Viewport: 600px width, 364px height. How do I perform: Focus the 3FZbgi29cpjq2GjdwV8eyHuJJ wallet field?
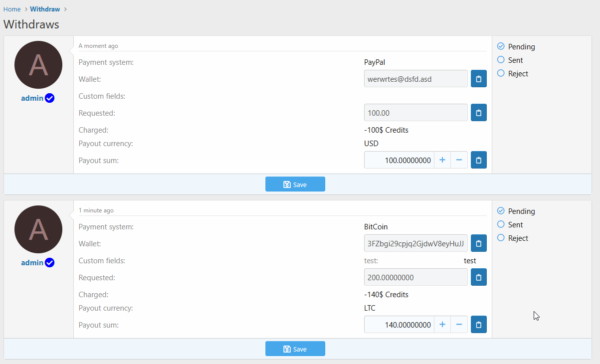coord(416,243)
